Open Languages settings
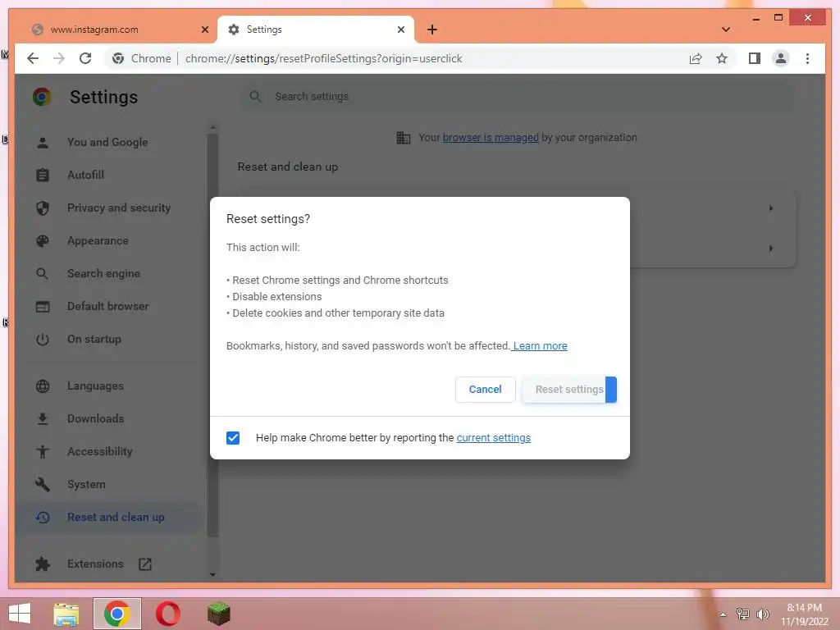840x630 pixels. (x=95, y=386)
